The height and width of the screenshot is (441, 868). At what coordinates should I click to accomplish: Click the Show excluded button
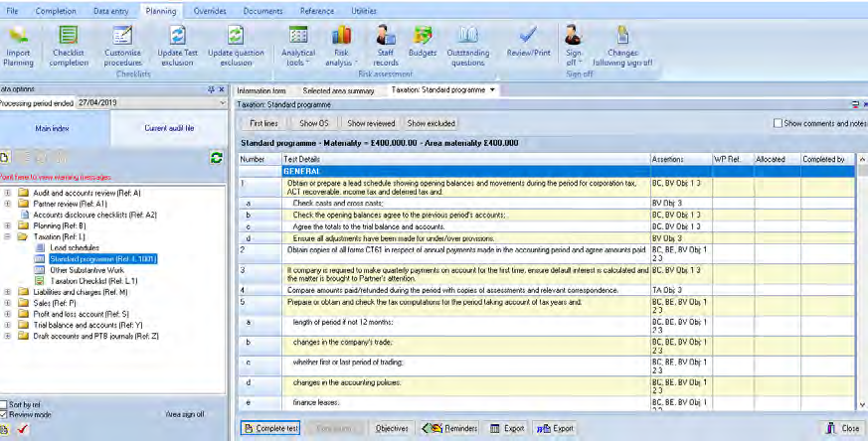(x=432, y=123)
